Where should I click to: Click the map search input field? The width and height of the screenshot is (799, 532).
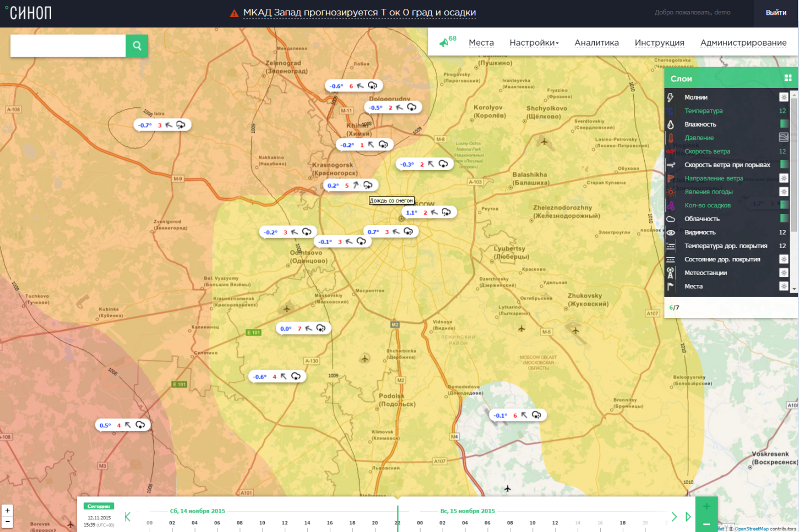(68, 46)
